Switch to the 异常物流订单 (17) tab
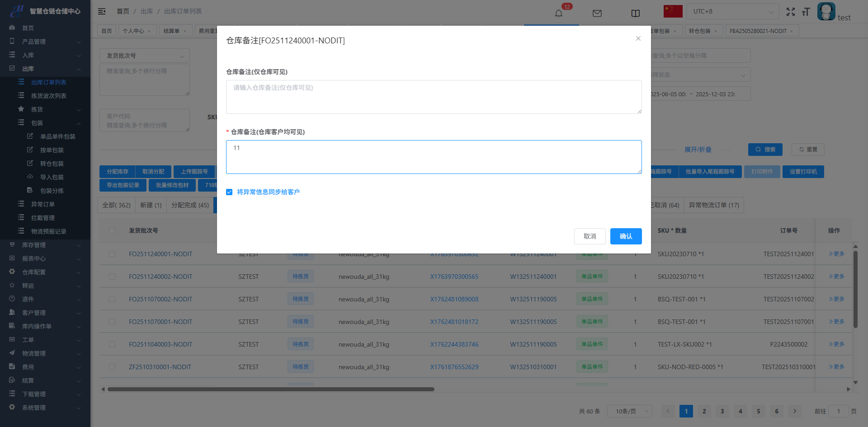Image resolution: width=868 pixels, height=427 pixels. (713, 205)
